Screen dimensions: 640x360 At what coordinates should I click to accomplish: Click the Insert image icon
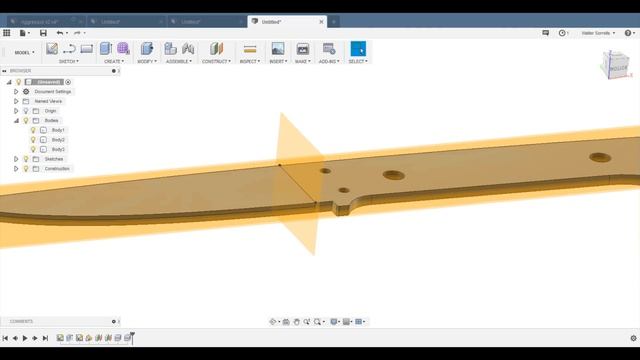(x=278, y=49)
